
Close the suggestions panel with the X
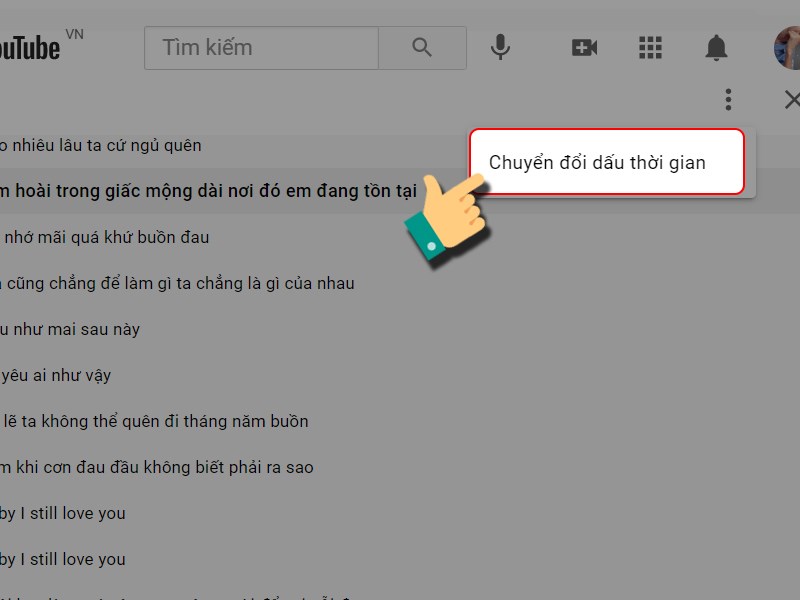(793, 99)
